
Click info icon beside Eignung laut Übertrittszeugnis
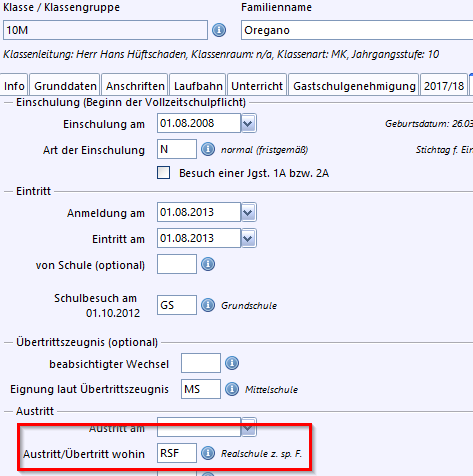(x=232, y=389)
